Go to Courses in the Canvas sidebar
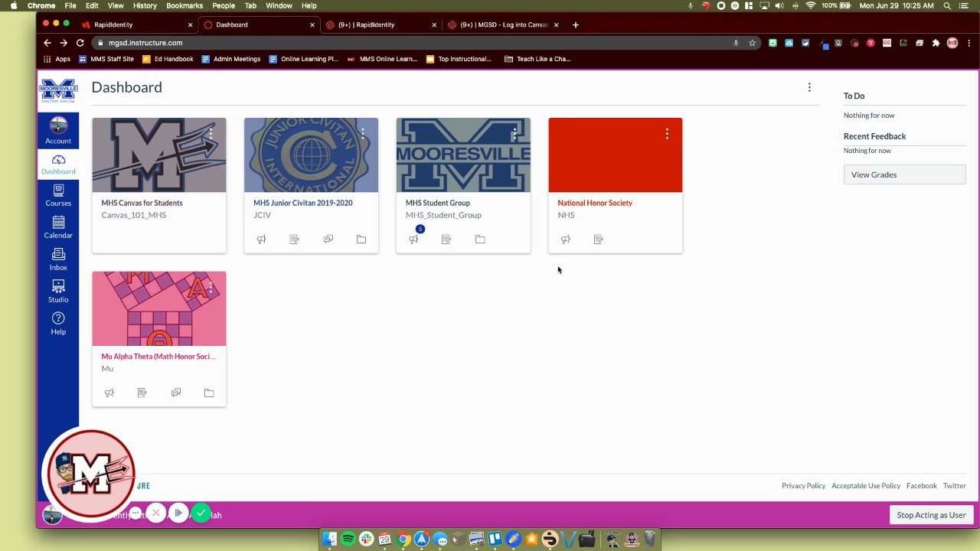 58,195
